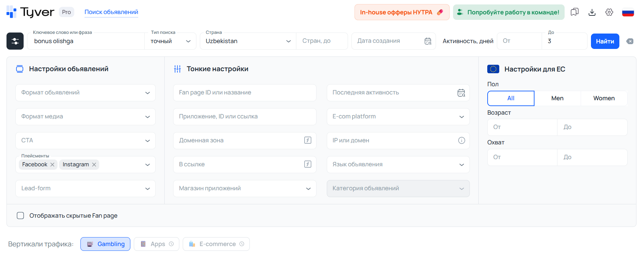This screenshot has height=257, width=644.
Task: Remove the Facebook placement tag
Action: click(52, 165)
